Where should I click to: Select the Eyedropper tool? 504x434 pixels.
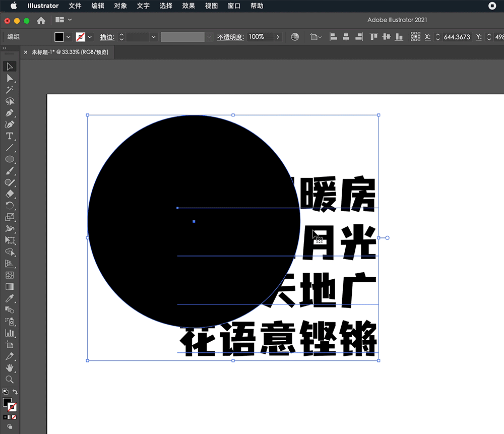click(10, 298)
